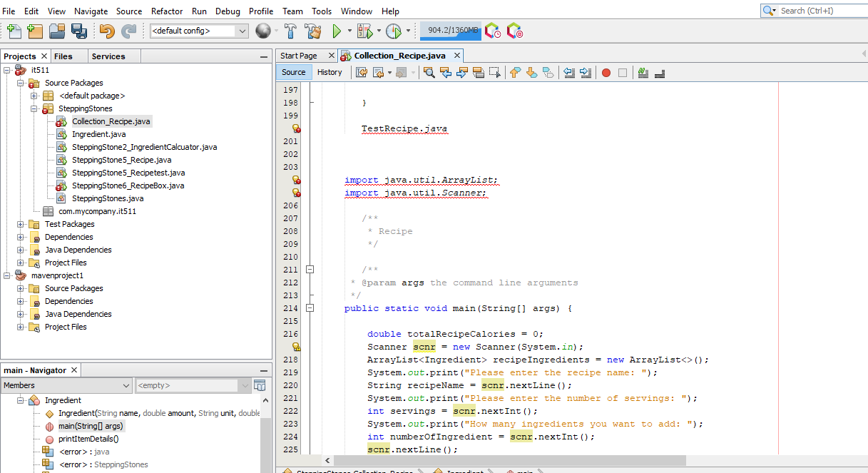Select the Clean and Build Project icon

pos(313,31)
